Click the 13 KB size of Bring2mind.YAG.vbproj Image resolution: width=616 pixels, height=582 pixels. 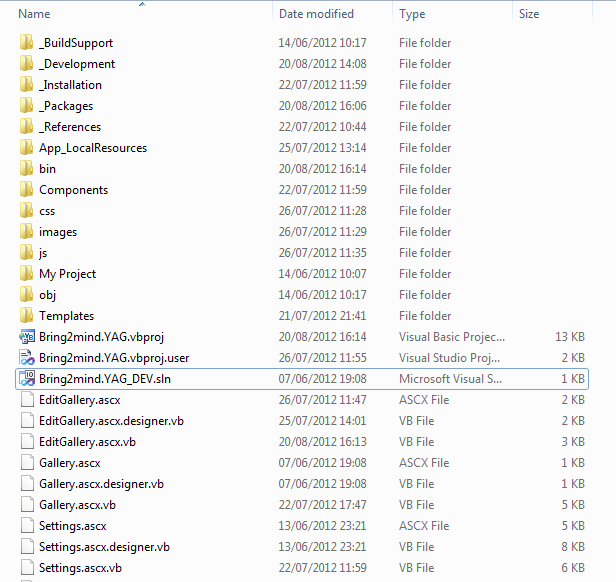coord(570,337)
